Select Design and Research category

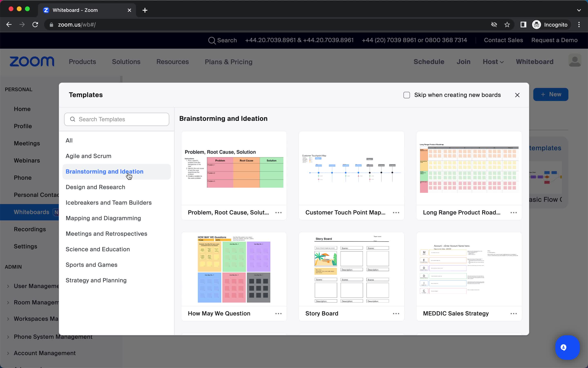coord(117,187)
